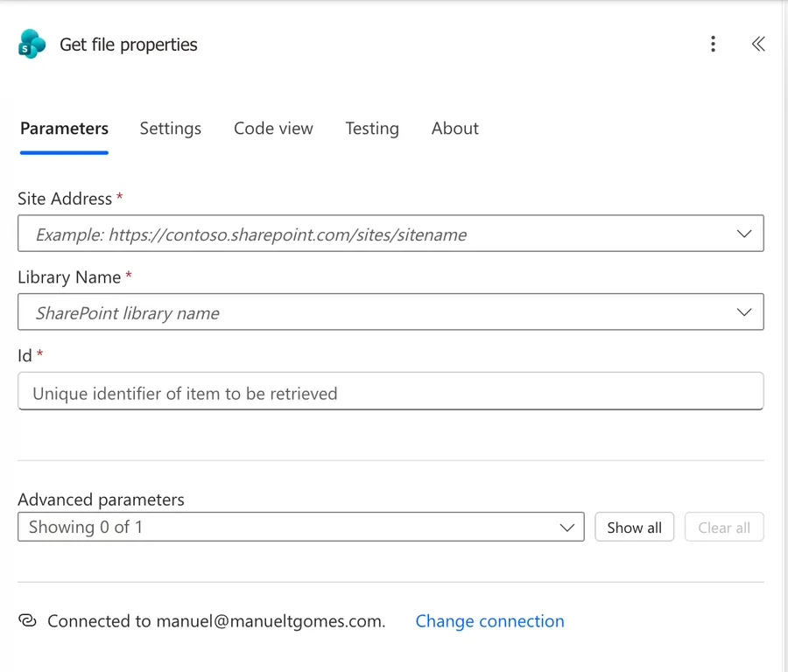Open the three-dot more options menu

[x=713, y=45]
